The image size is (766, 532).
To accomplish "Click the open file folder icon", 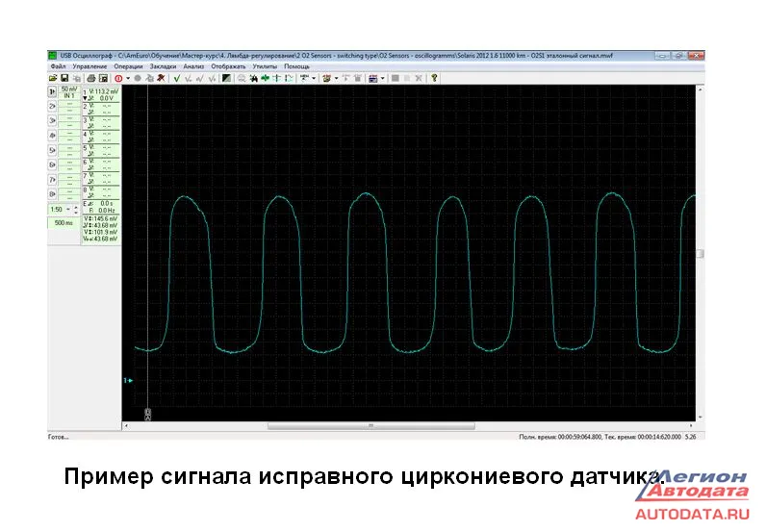I will click(53, 78).
